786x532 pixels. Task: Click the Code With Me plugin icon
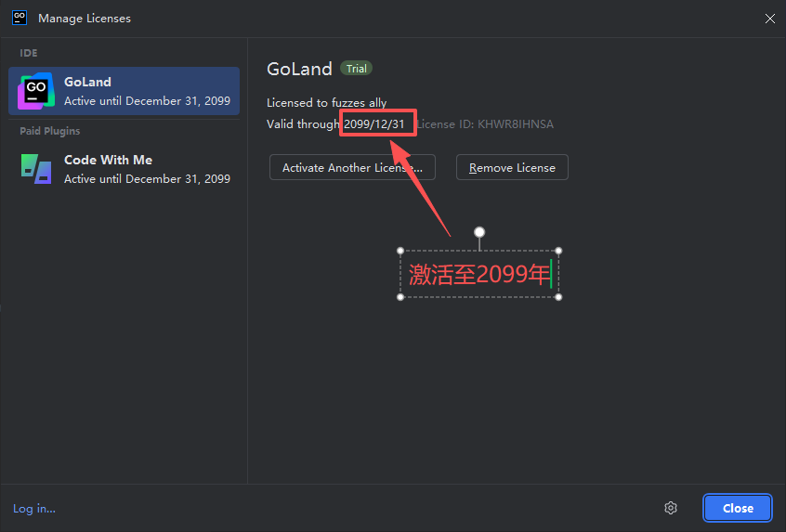point(36,169)
